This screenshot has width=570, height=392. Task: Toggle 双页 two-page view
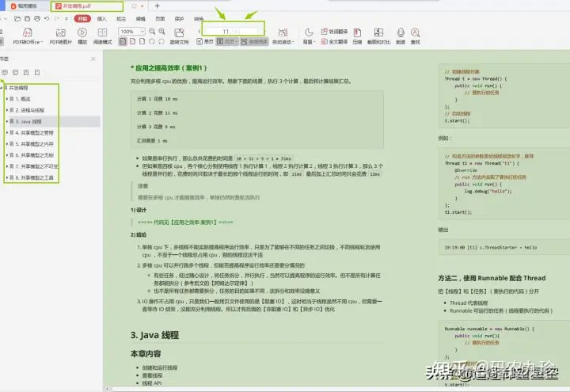227,42
